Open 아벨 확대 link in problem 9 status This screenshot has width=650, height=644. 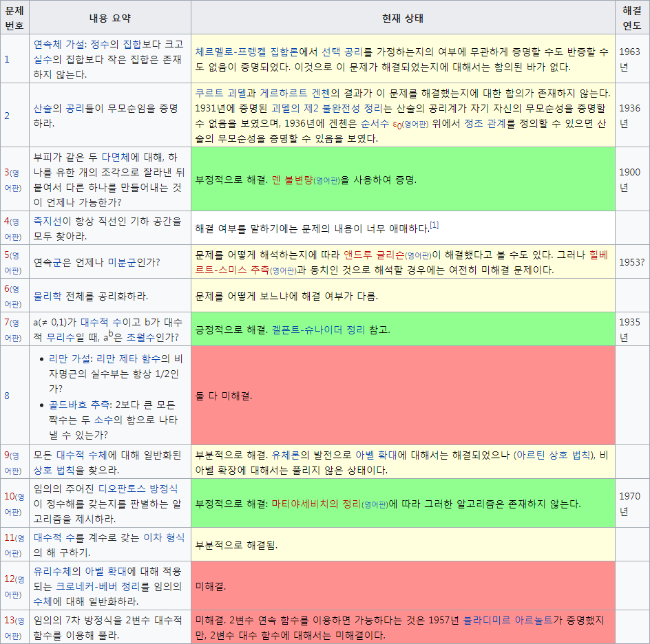click(377, 455)
